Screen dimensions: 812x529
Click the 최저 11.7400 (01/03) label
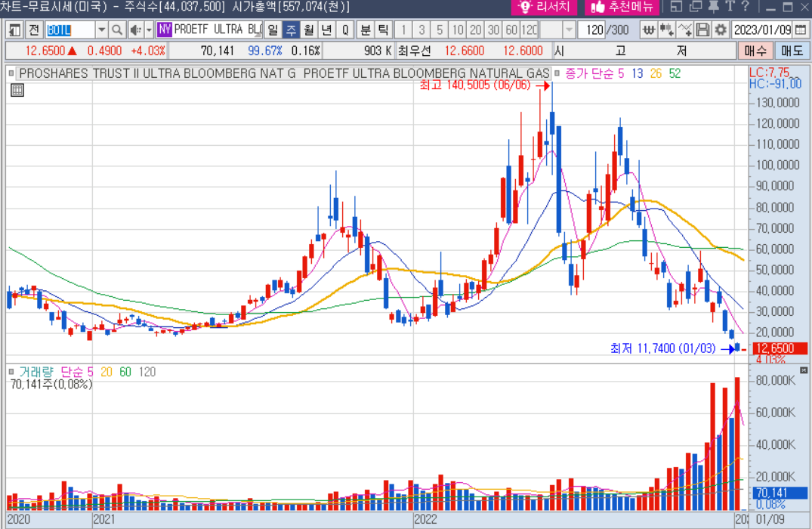click(663, 348)
